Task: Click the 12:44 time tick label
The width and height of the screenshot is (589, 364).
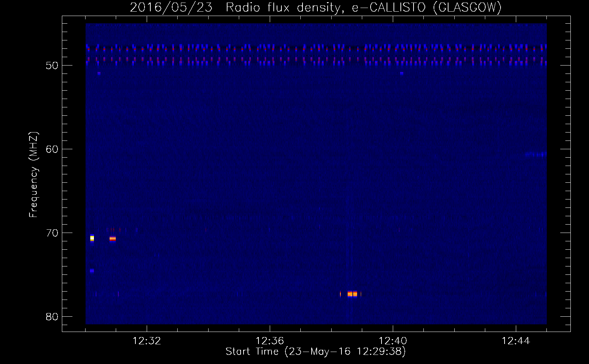Action: [x=516, y=341]
